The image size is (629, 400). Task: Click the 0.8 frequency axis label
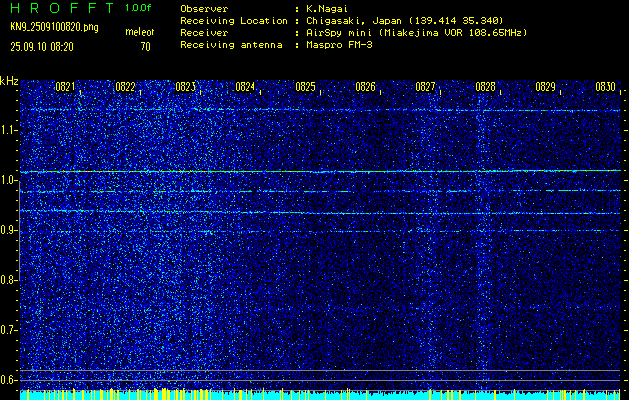tap(8, 280)
